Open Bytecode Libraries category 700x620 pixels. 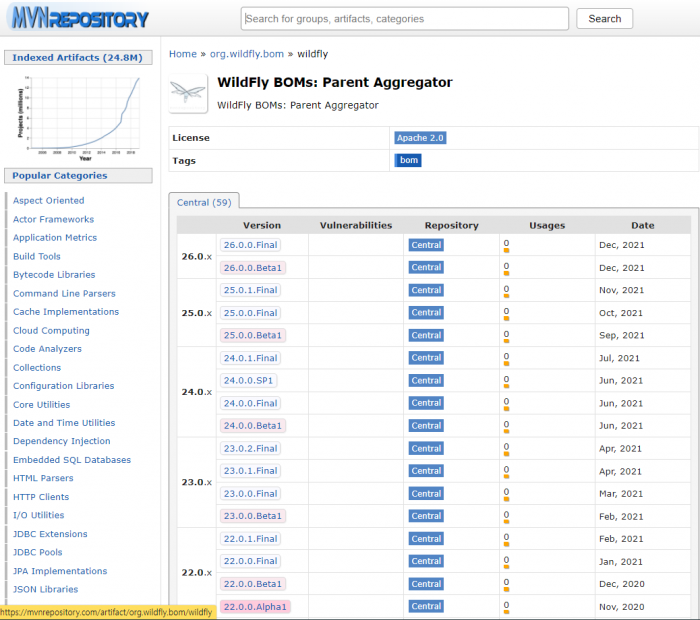[54, 275]
